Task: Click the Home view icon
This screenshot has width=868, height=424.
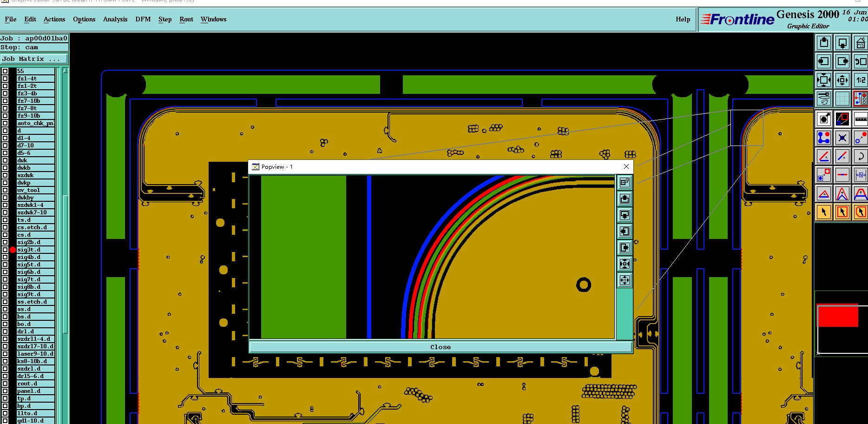Action: coord(861,43)
